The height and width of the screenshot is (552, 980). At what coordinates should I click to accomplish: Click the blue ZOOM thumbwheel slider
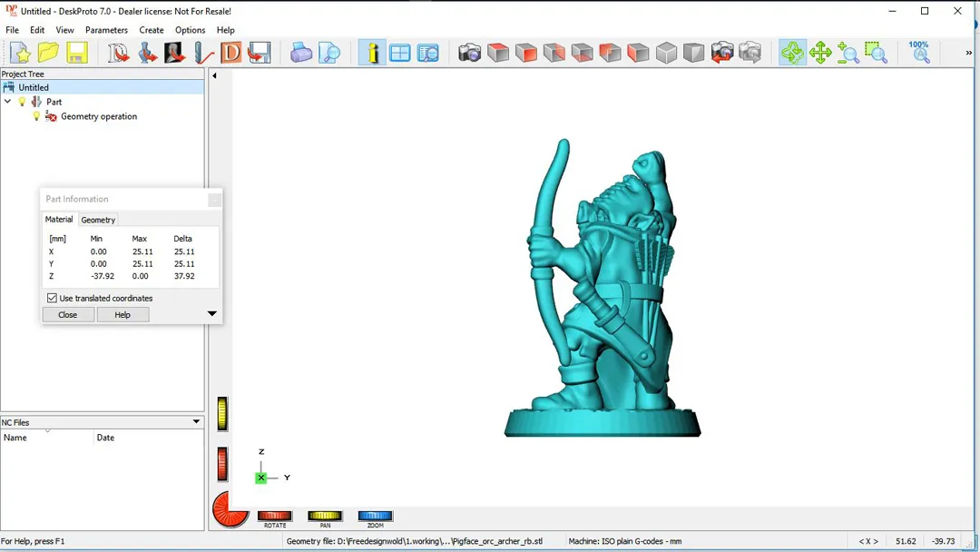click(x=375, y=516)
